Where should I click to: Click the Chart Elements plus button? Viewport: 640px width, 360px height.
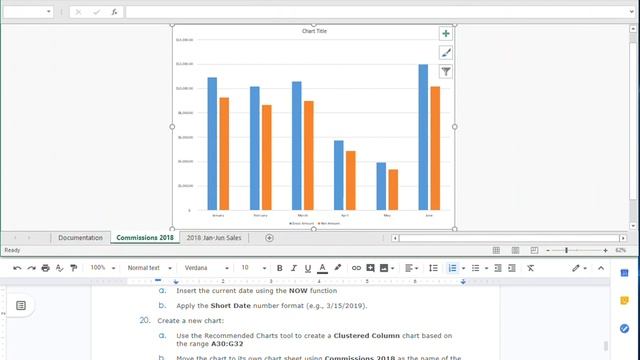(446, 34)
